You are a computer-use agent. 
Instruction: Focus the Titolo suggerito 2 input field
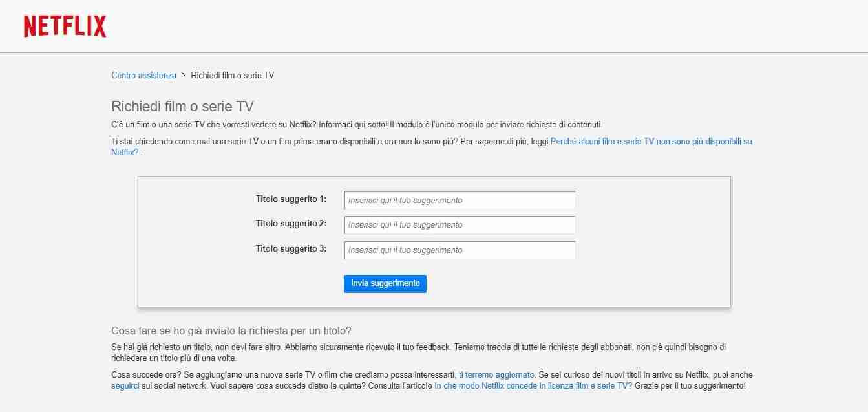tap(460, 225)
